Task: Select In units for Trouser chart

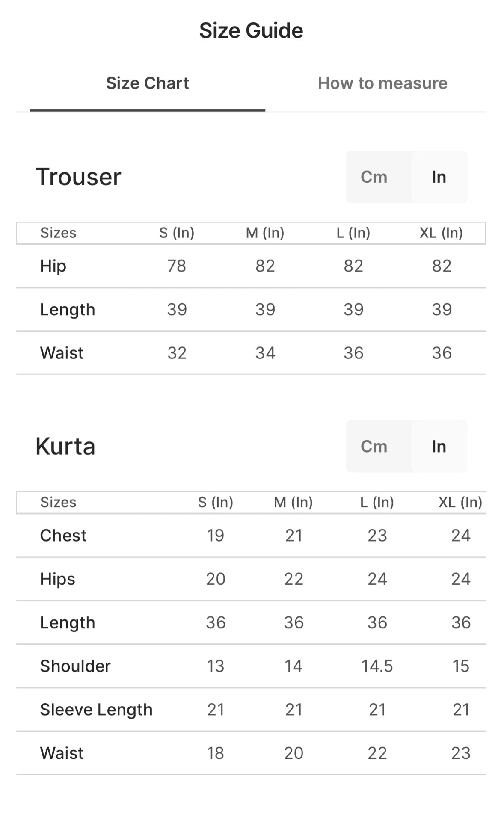Action: [x=439, y=177]
